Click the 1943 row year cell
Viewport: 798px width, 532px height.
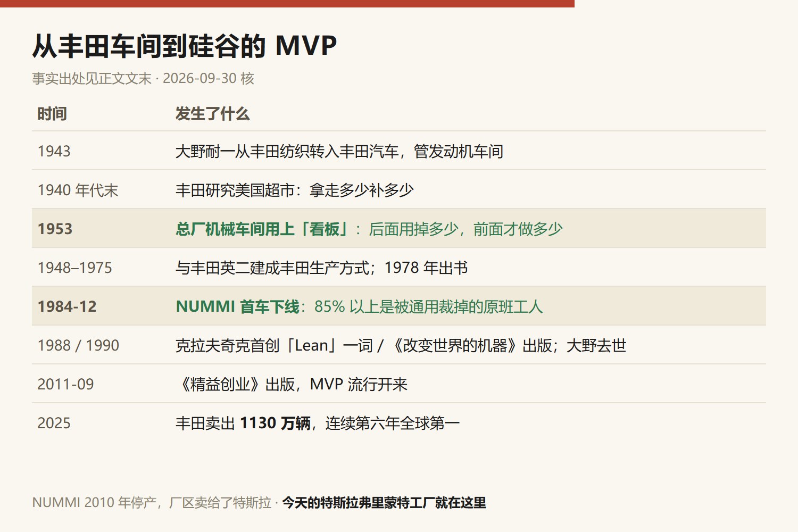(54, 151)
